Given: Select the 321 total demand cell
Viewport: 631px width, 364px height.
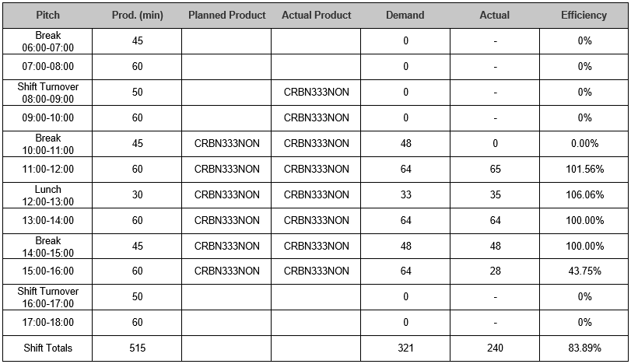Looking at the screenshot, I should 405,348.
